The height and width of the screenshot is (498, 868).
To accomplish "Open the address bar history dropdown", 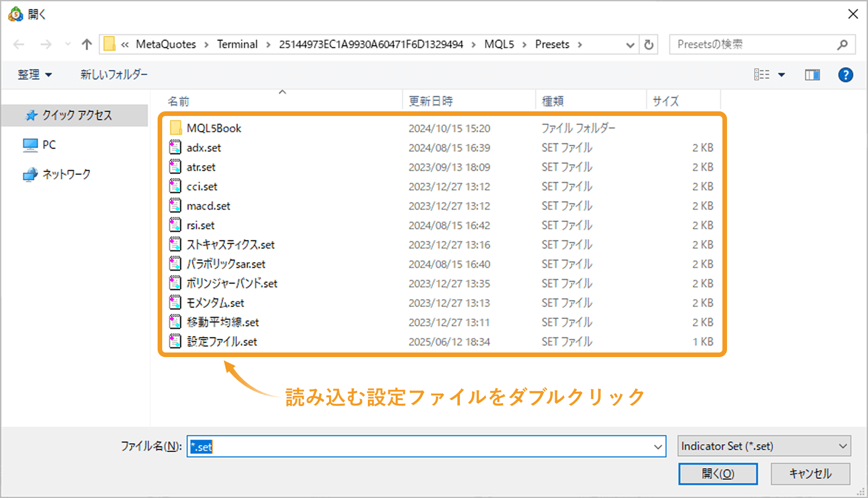I will point(630,44).
